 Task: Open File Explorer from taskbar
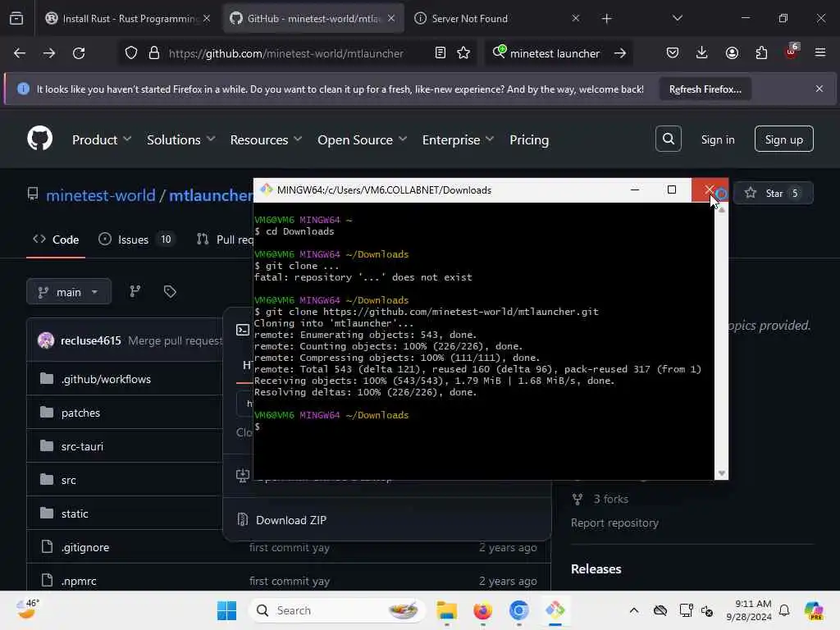click(x=446, y=610)
